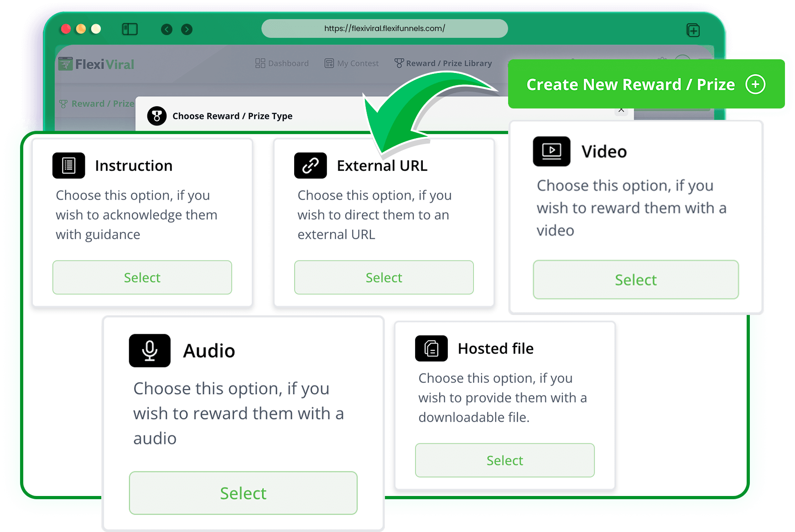Go forward with browser forward arrow
This screenshot has height=532, width=795.
tap(187, 30)
